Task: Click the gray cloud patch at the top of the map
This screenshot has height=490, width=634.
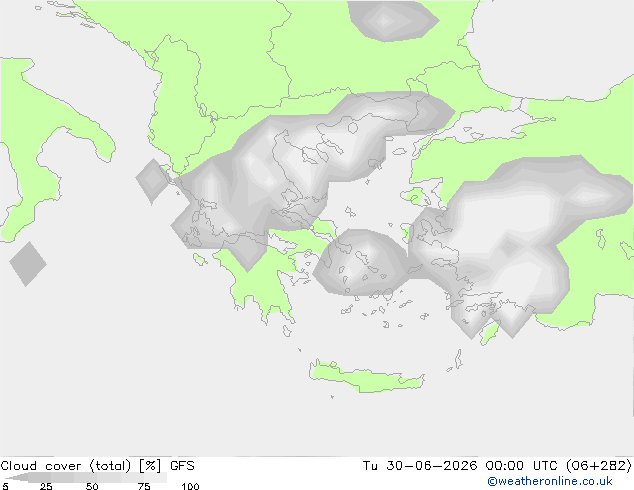Action: point(393,20)
